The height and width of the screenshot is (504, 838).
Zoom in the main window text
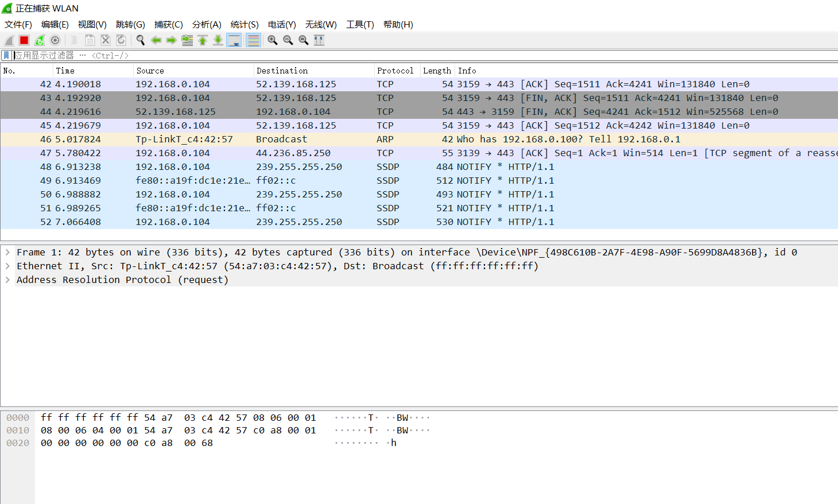tap(273, 40)
